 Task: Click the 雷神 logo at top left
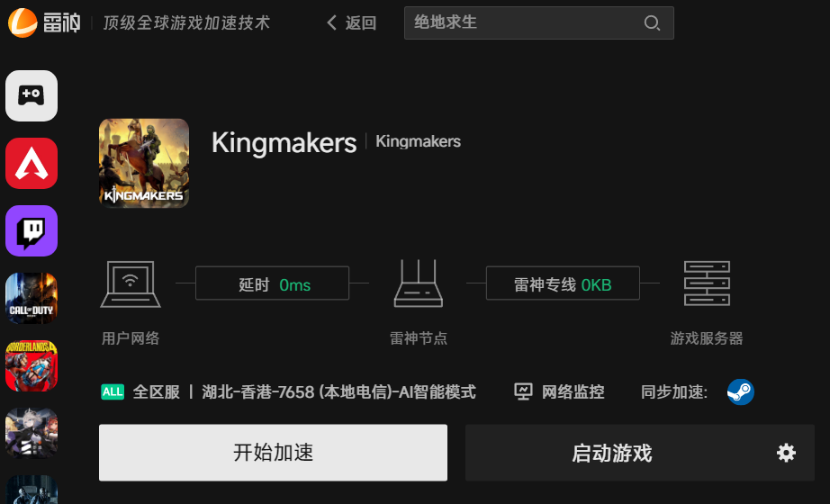pyautogui.click(x=44, y=22)
